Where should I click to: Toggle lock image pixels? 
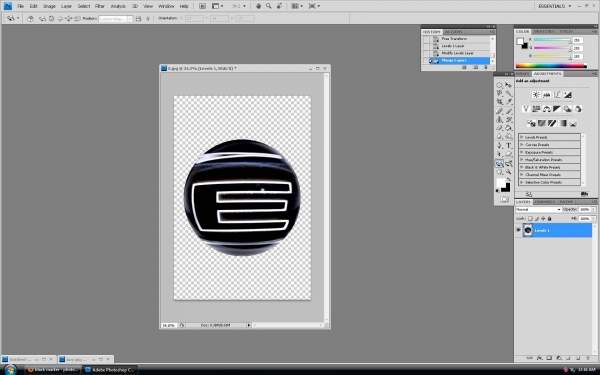537,218
